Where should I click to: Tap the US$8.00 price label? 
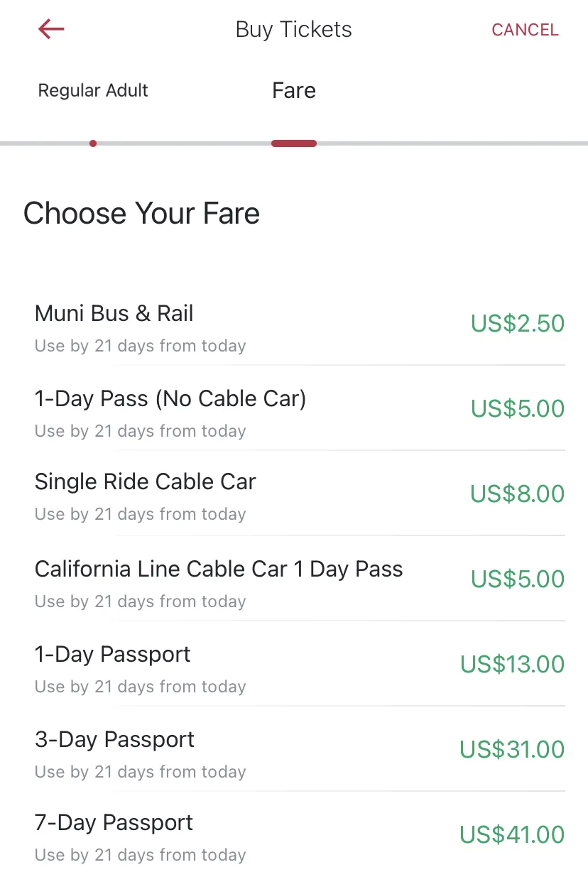pos(517,494)
